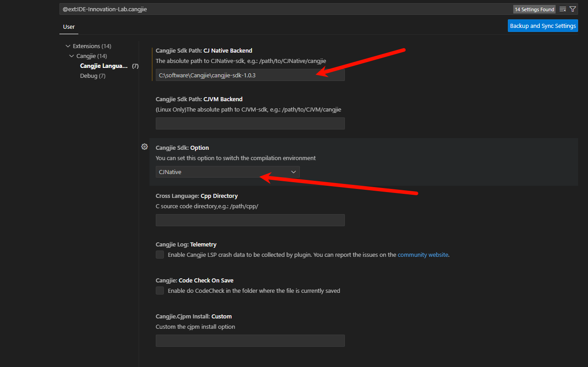Click the Cangjie Sdk: Option title
Viewport: 588px width, 367px height.
click(x=182, y=148)
